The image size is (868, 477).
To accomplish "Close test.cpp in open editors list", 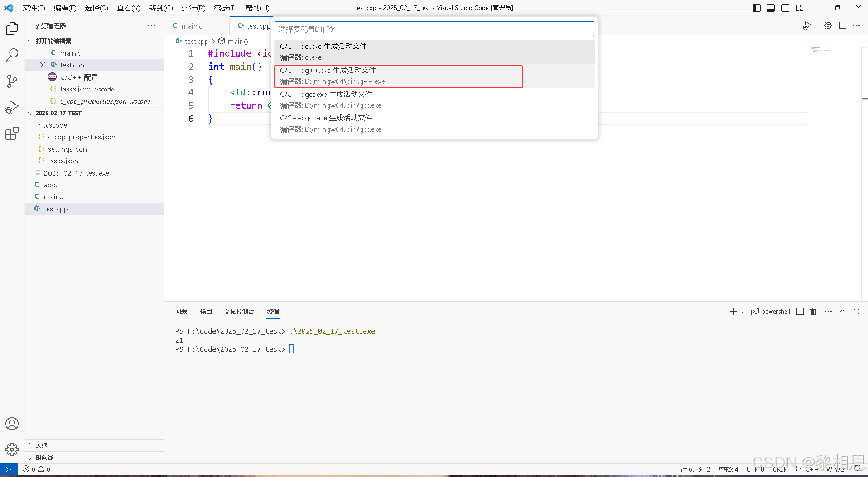I will point(43,65).
